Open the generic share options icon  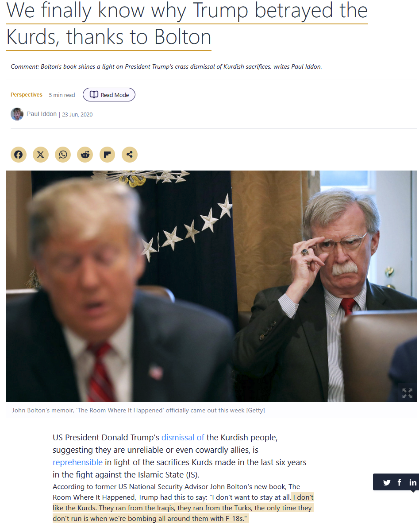click(129, 155)
